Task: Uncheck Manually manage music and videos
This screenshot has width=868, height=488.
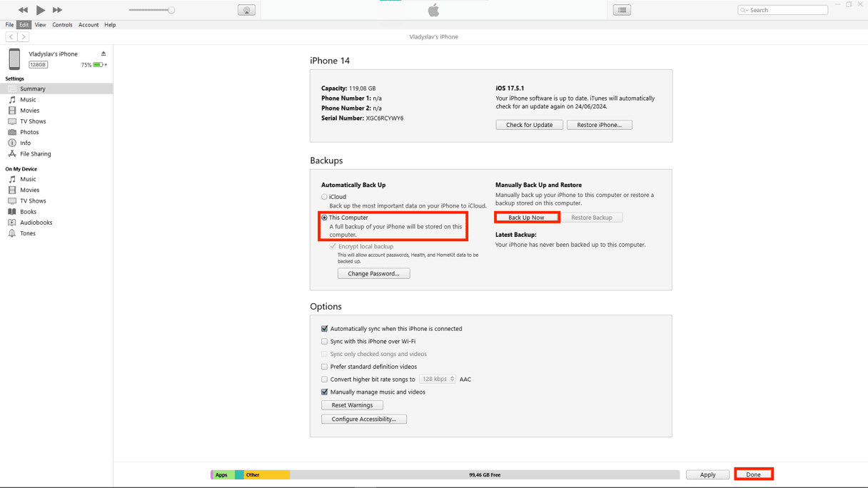Action: pyautogui.click(x=325, y=392)
